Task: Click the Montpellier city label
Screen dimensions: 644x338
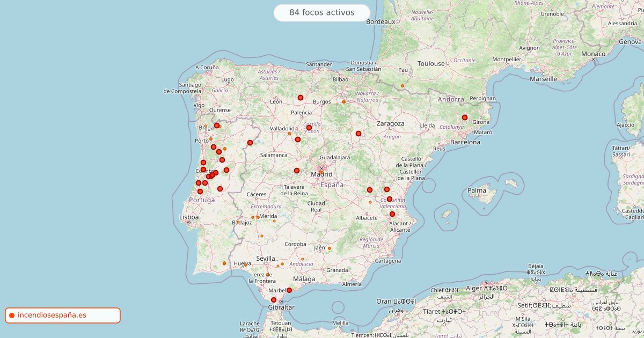Action: pyautogui.click(x=507, y=59)
